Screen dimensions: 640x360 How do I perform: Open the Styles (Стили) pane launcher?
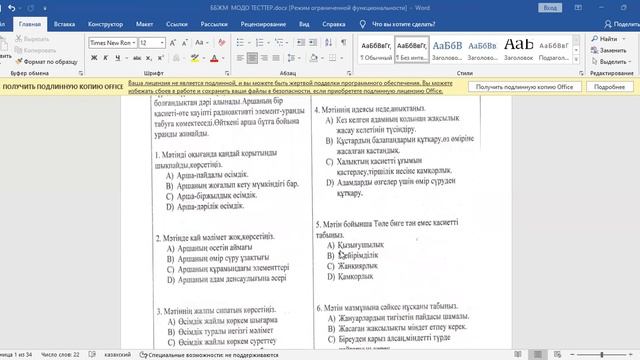[581, 73]
